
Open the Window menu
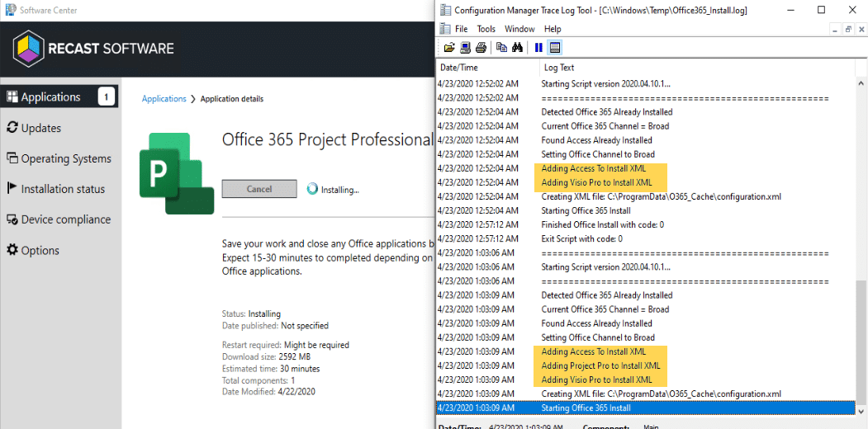pos(519,29)
